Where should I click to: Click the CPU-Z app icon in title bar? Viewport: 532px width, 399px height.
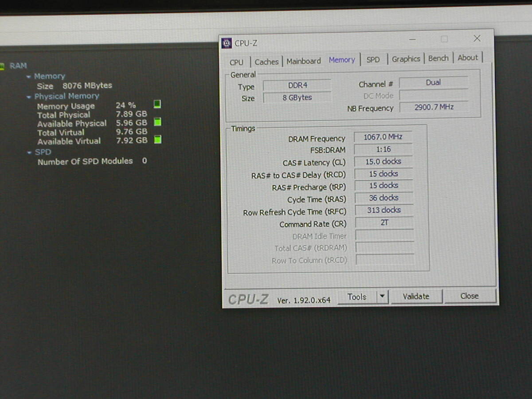(227, 43)
